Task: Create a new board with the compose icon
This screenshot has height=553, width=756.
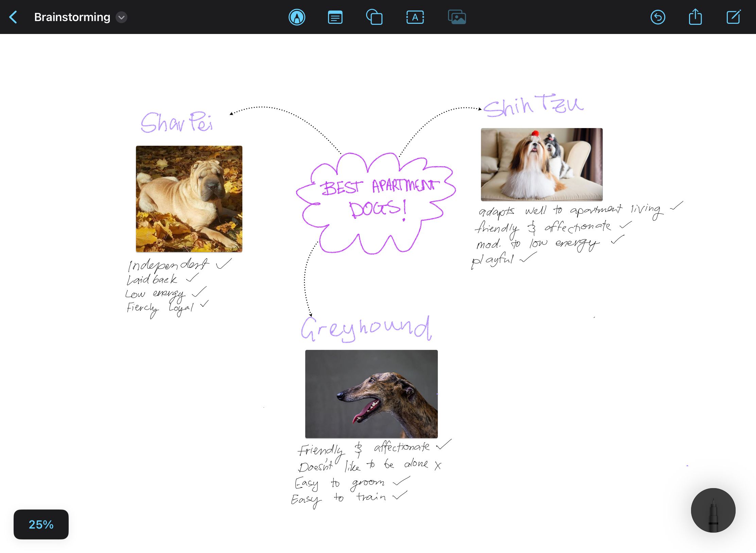Action: 733,17
